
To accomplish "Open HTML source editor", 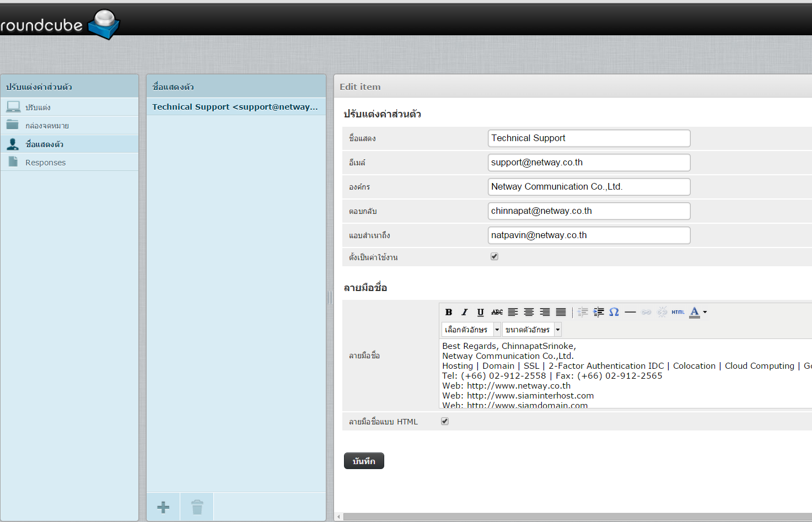I will 678,312.
